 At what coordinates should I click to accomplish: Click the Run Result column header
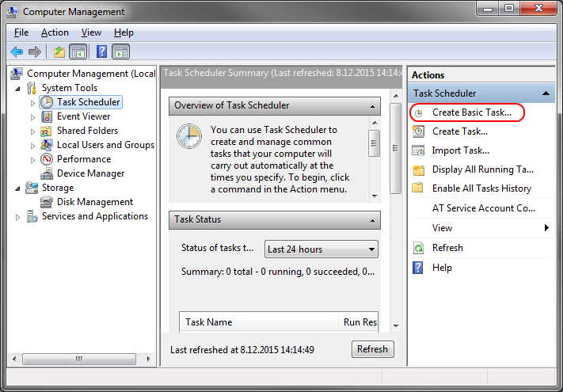point(359,322)
